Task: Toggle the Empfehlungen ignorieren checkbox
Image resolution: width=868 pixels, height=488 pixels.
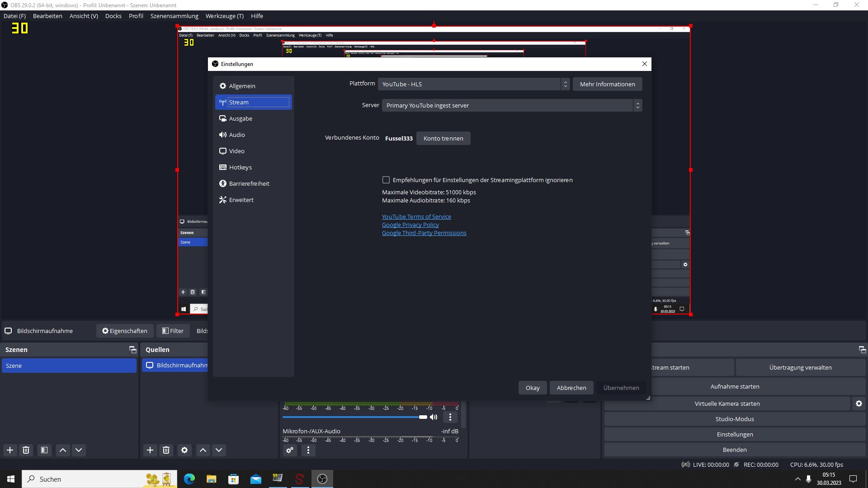Action: [x=386, y=180]
